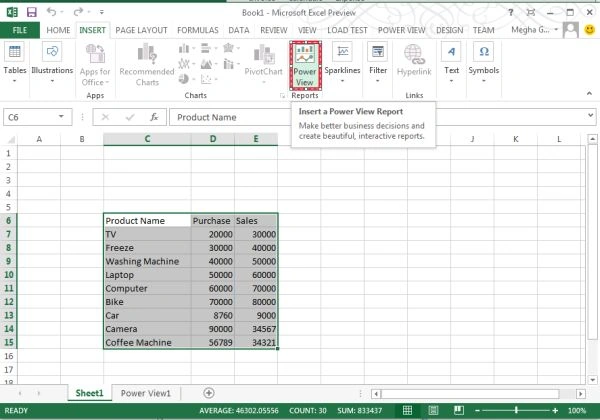Viewport: 600px width, 420px height.
Task: Switch to Page Break Preview view
Action: (x=459, y=410)
